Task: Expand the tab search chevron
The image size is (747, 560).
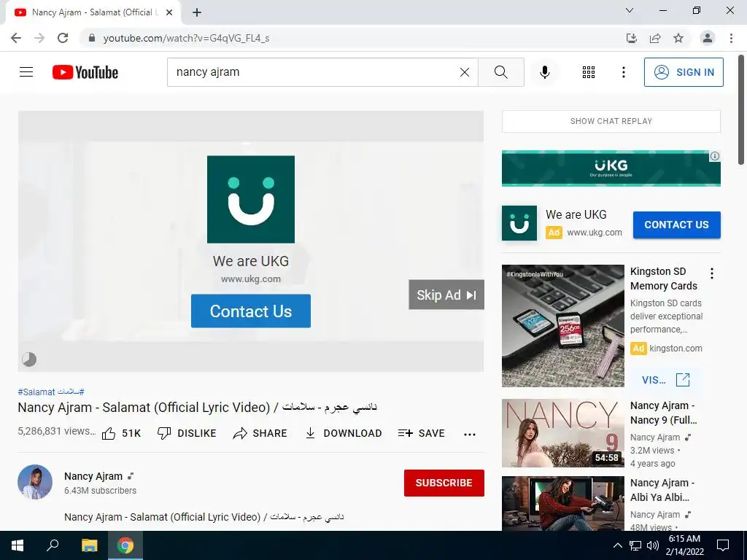Action: tap(630, 10)
